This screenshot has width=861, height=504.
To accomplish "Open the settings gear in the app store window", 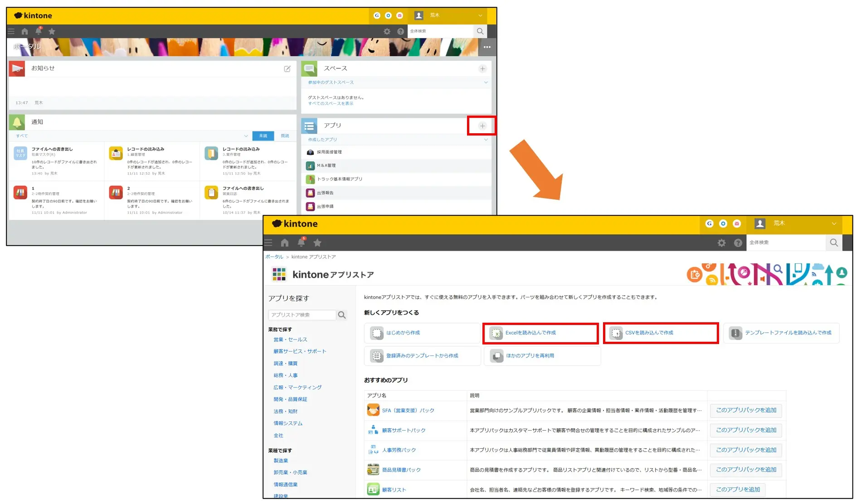I will click(x=721, y=243).
